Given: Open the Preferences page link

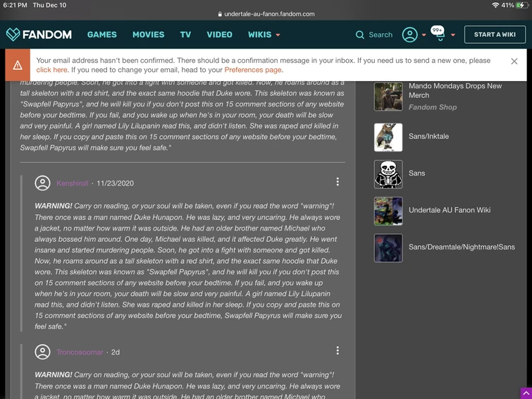Looking at the screenshot, I should [253, 70].
